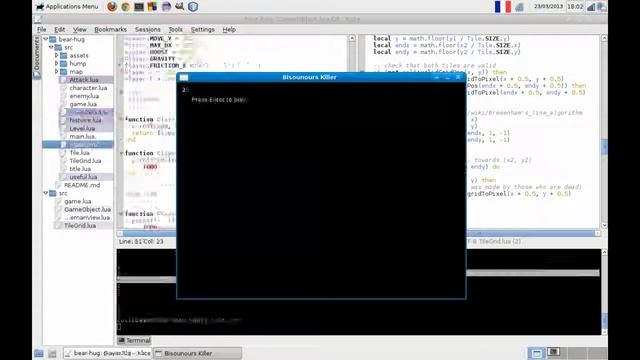This screenshot has height=360, width=640.
Task: Open the Applications Menu
Action: pos(67,7)
